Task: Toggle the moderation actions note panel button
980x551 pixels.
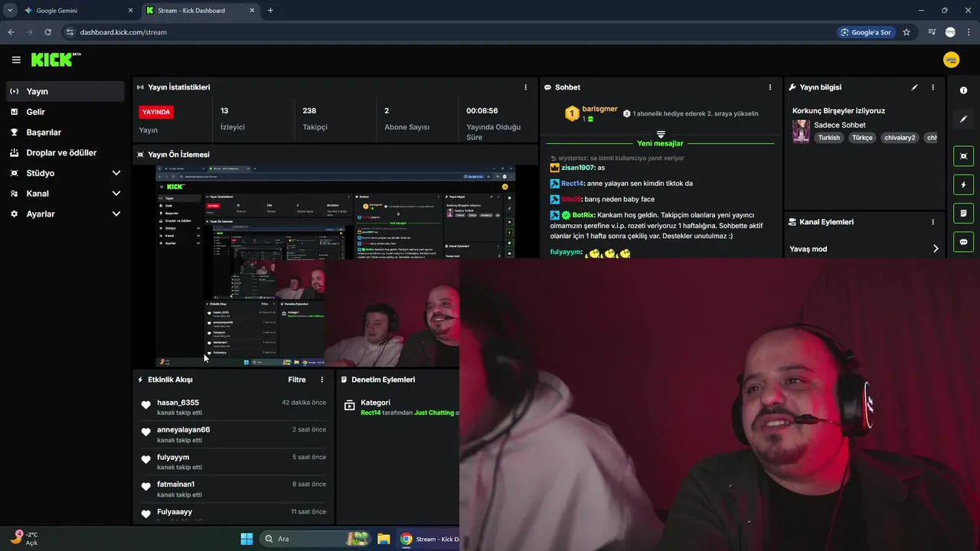Action: 963,213
